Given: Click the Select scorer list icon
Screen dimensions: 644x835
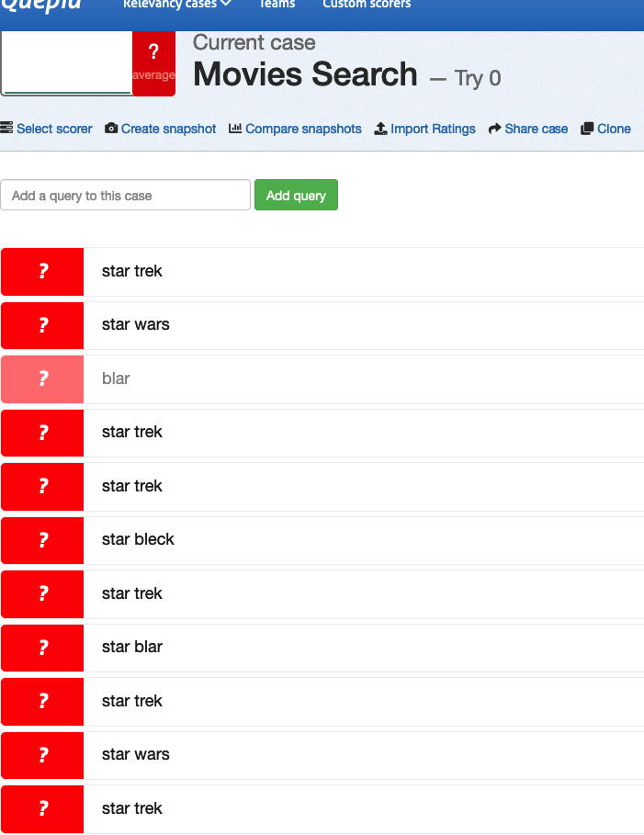Looking at the screenshot, I should click(x=6, y=129).
